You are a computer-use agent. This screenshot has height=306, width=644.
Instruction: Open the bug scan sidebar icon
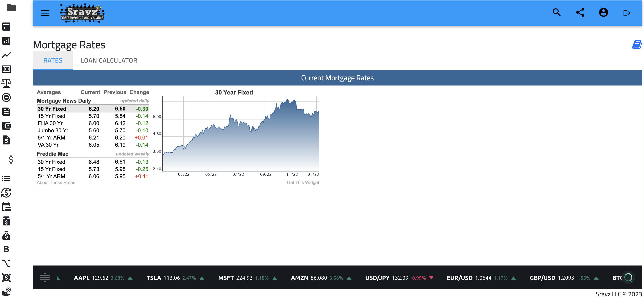(x=6, y=277)
